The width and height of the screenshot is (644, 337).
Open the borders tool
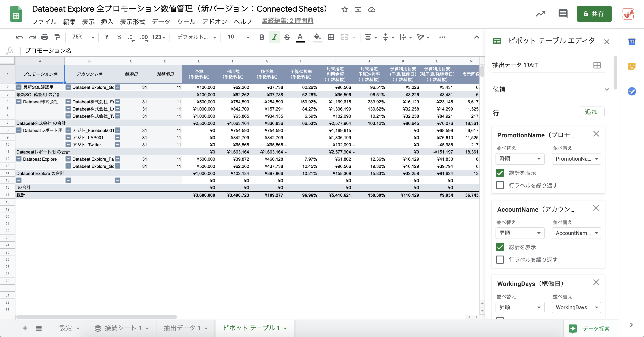[x=331, y=37]
